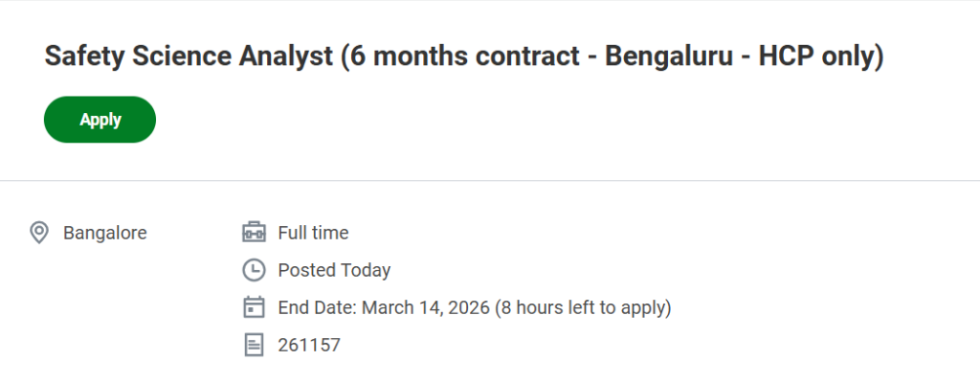980x383 pixels.
Task: Click the briefcase job type icon
Action: 254,233
